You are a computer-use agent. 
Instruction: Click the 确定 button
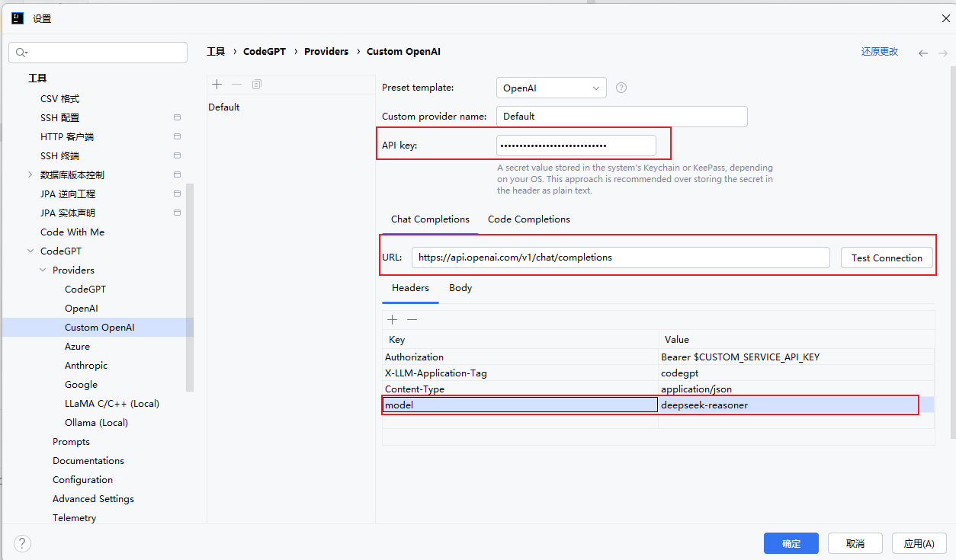[x=791, y=543]
